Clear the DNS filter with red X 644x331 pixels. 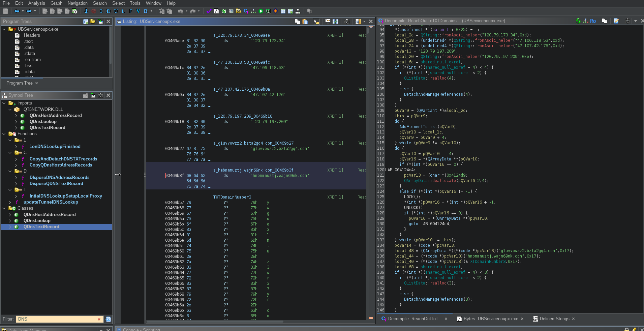pos(99,319)
